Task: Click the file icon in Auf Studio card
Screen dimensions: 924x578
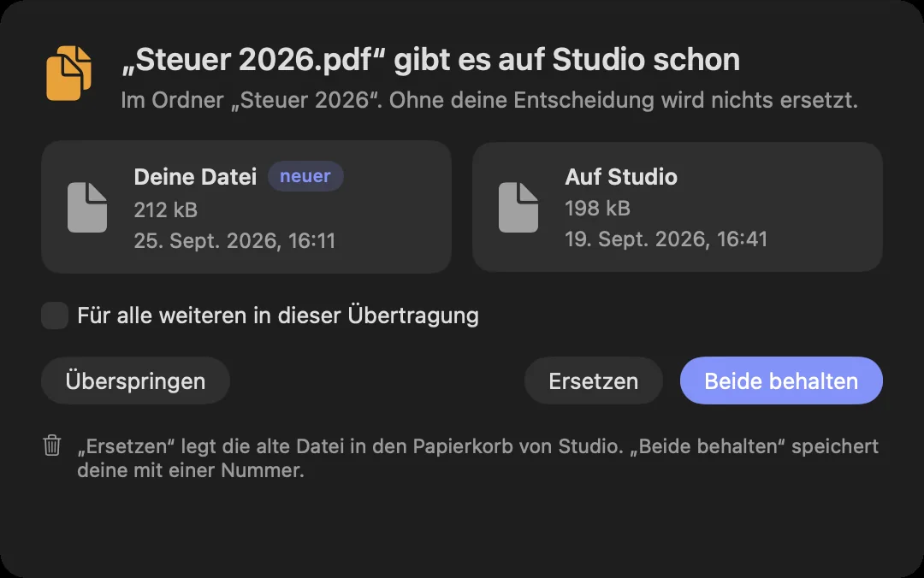Action: pyautogui.click(x=518, y=208)
